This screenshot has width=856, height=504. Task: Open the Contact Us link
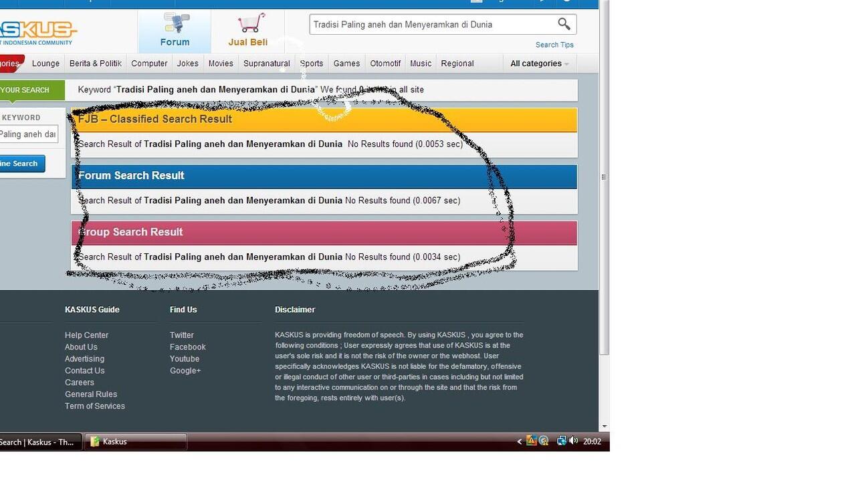[84, 371]
